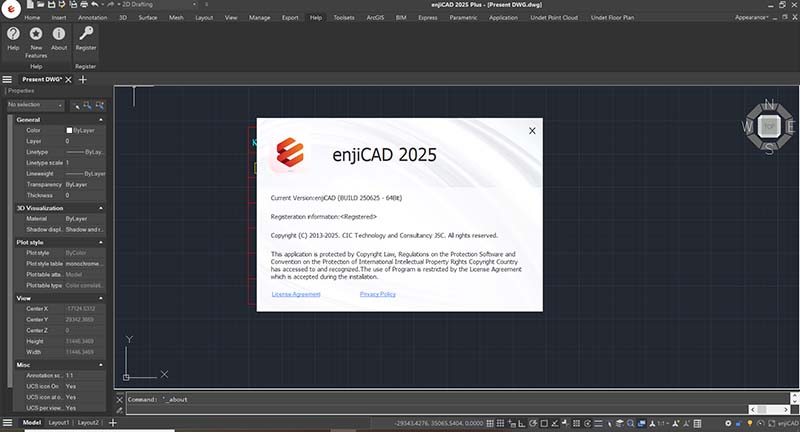Open the License Agreement link
This screenshot has width=800, height=432.
click(x=296, y=294)
